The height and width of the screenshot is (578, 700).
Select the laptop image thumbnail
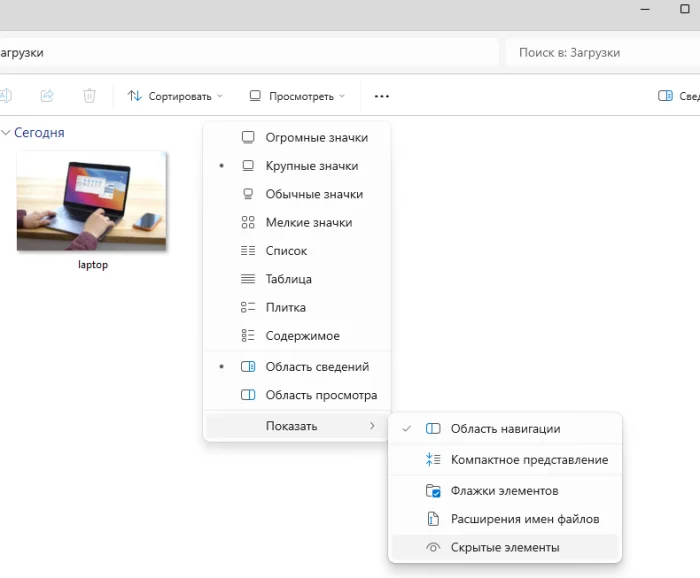[92, 201]
